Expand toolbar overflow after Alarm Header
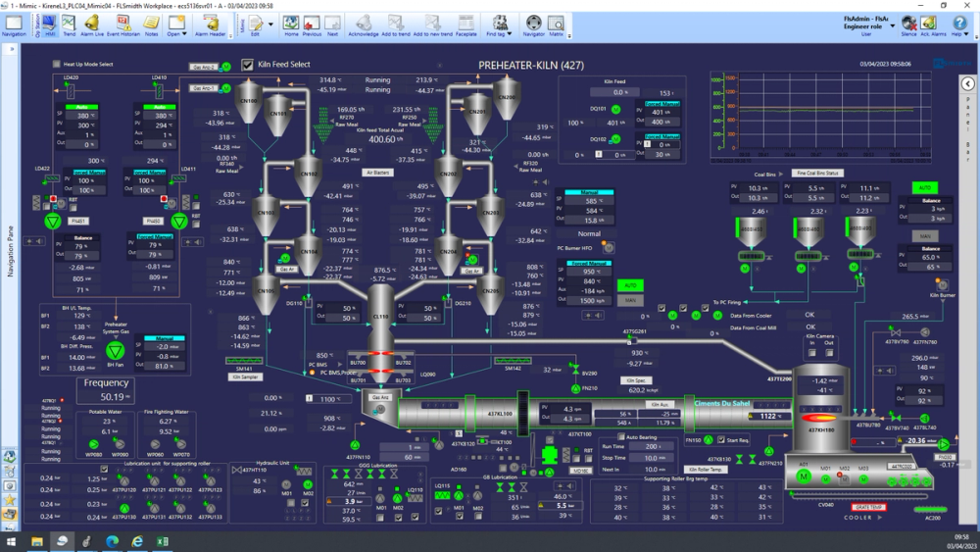Viewport: 980px width, 552px height. [x=230, y=35]
